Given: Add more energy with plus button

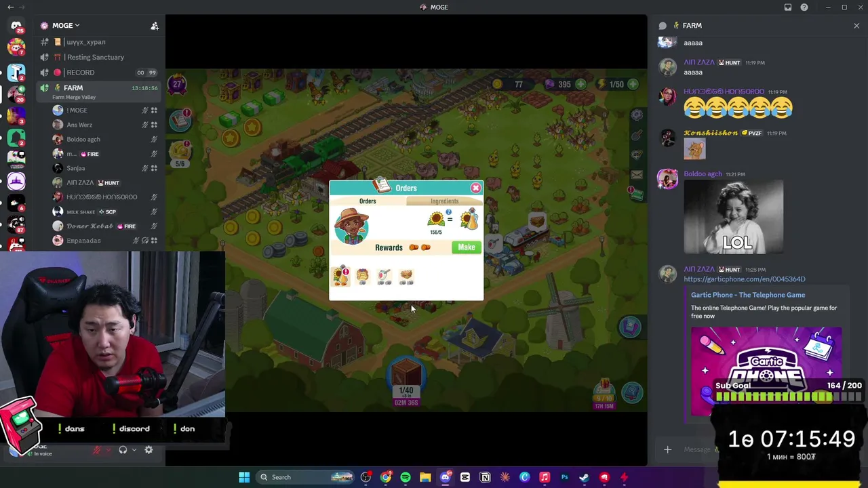Looking at the screenshot, I should 632,84.
